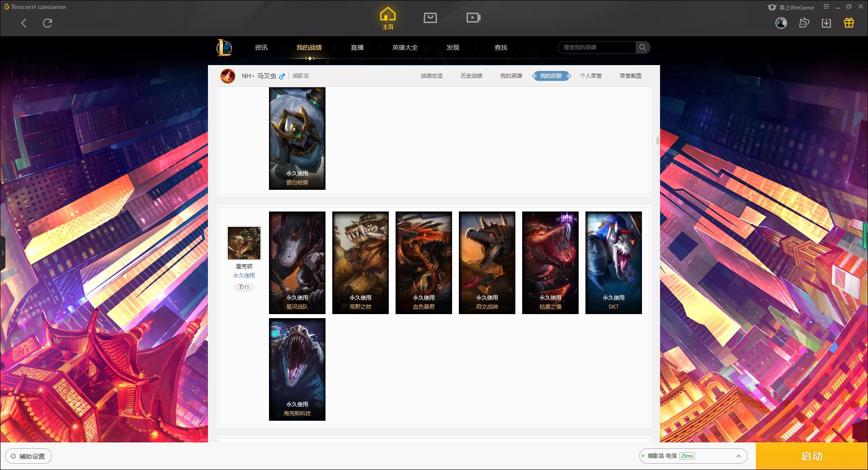This screenshot has width=868, height=470.
Task: Click the 掌上WeGame link
Action: coord(791,7)
